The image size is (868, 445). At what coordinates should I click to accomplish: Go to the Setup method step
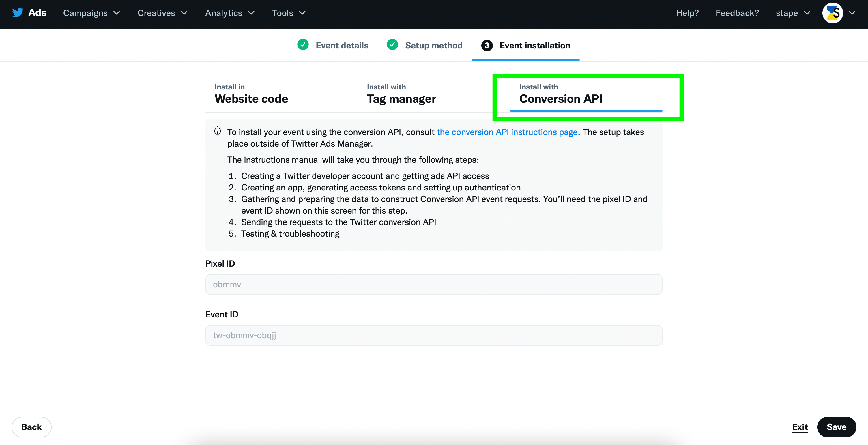point(433,46)
